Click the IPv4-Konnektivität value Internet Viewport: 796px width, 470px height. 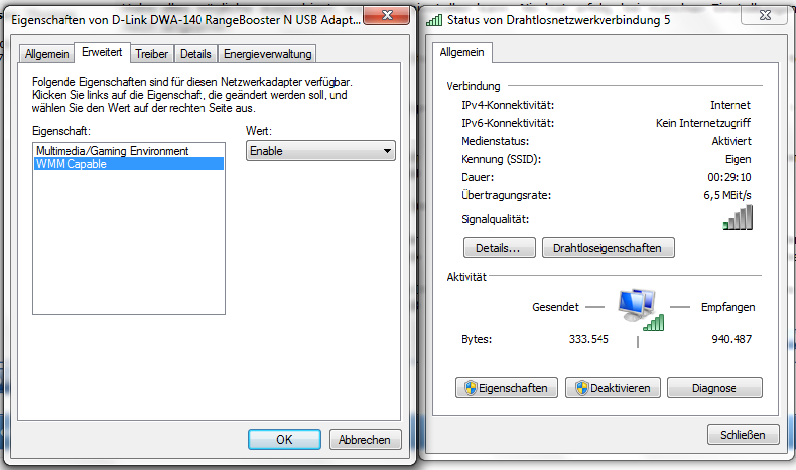pyautogui.click(x=730, y=105)
